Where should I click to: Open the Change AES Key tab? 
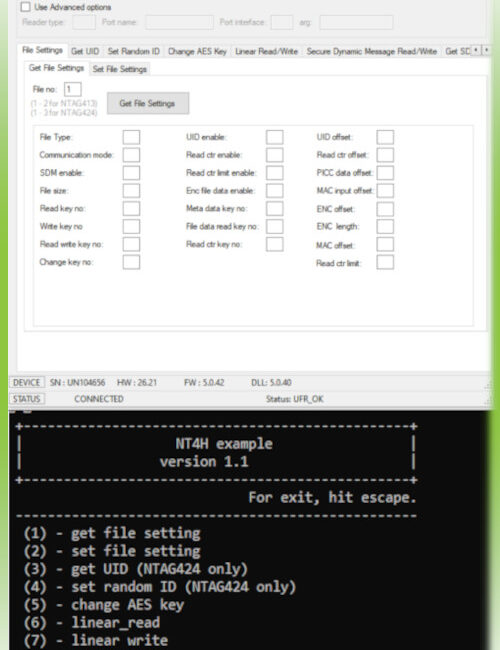tap(197, 51)
